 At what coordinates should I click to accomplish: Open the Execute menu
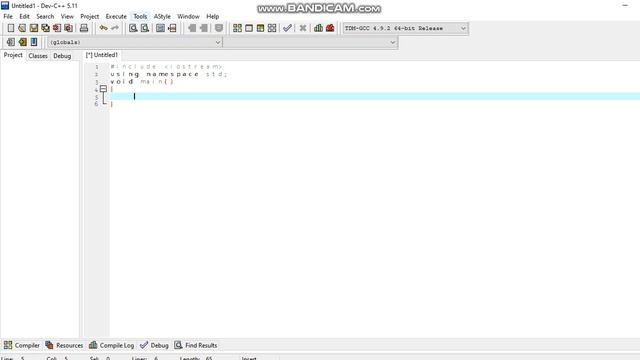coord(116,16)
